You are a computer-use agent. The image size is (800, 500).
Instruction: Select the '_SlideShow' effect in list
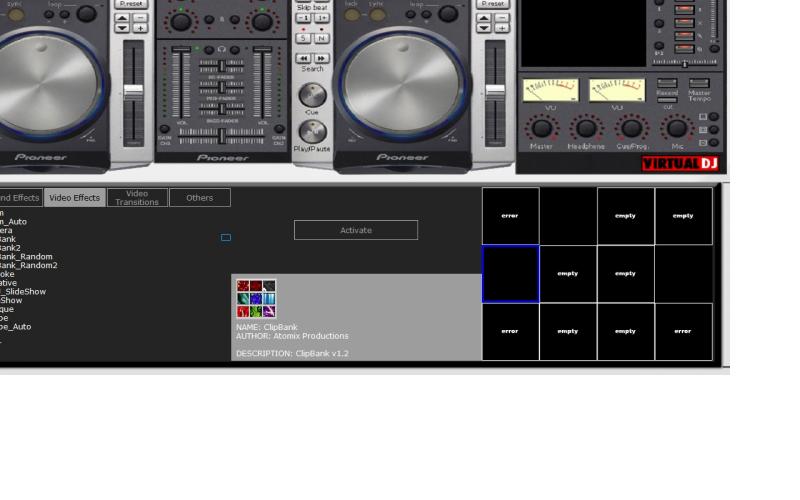[x=23, y=291]
